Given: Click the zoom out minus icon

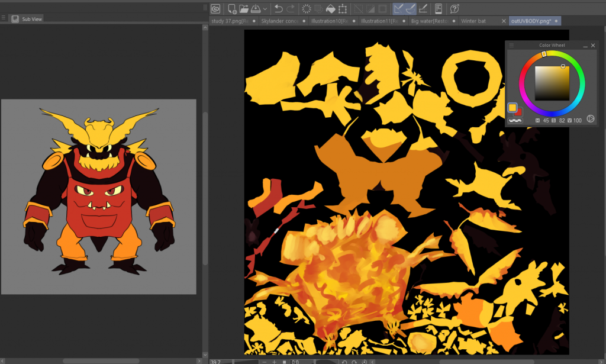Looking at the screenshot, I should (265, 362).
